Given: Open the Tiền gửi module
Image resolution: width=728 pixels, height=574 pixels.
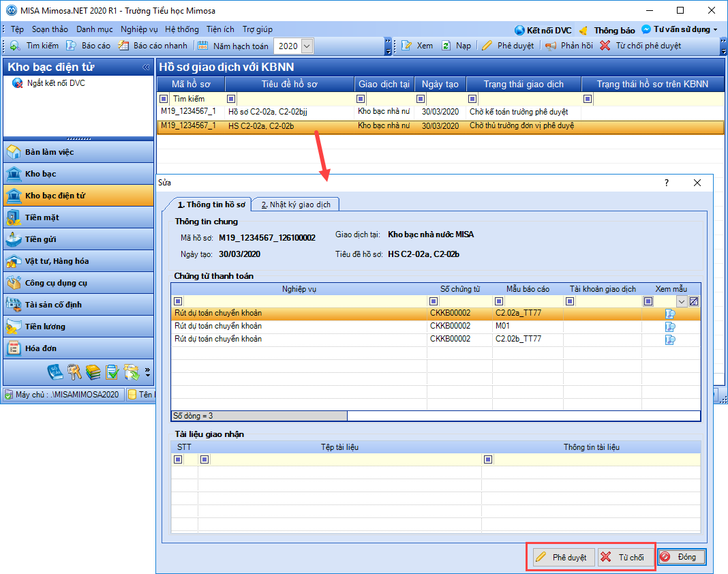Looking at the screenshot, I should point(78,239).
